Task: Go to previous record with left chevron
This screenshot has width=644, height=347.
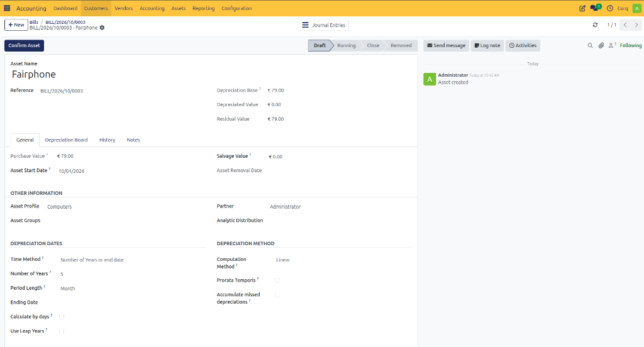Action: point(625,25)
